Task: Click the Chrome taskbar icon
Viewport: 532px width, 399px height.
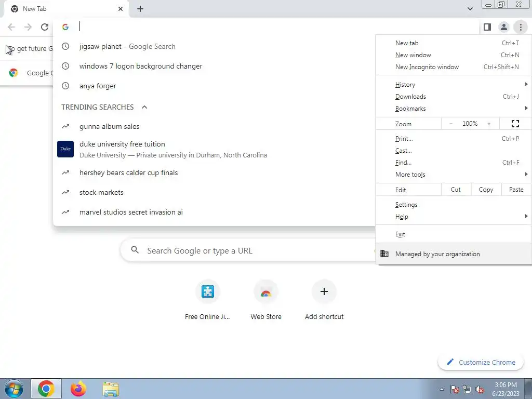Action: [x=46, y=389]
